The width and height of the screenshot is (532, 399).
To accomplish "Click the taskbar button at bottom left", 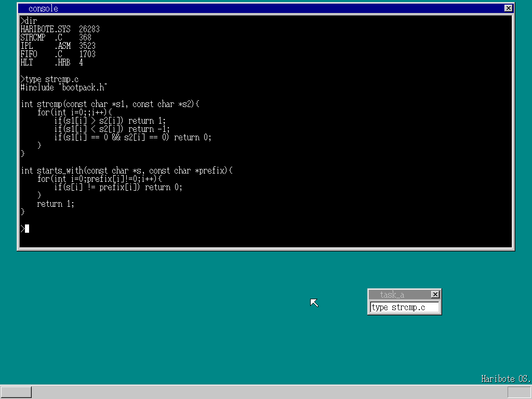I will 16,392.
